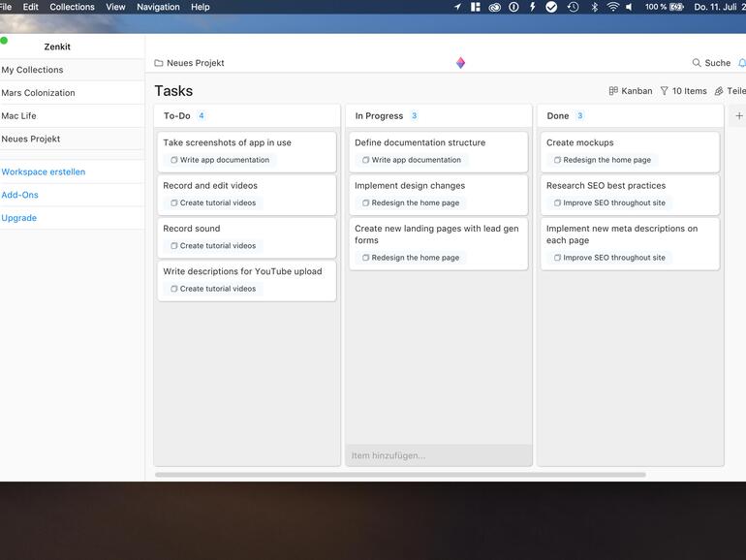This screenshot has height=560, width=746.
Task: Select Mac Life workspace
Action: pyautogui.click(x=72, y=115)
